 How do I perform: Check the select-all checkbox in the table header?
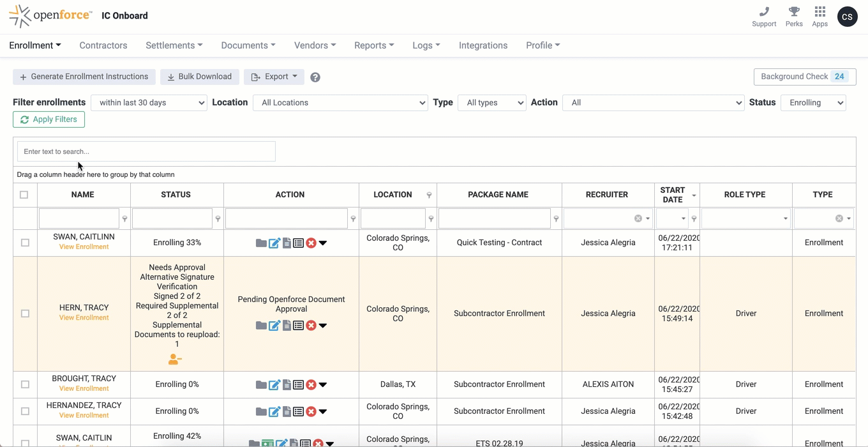pos(24,195)
